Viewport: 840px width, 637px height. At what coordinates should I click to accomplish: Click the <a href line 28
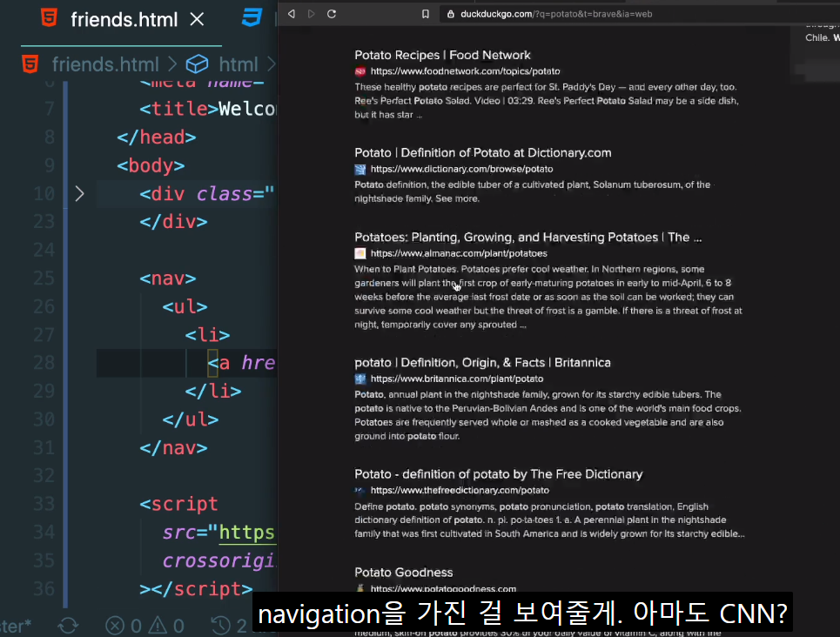coord(242,363)
